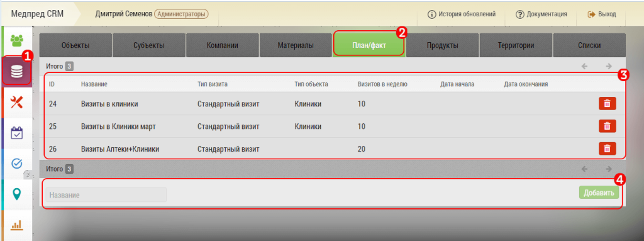This screenshot has width=644, height=241.
Task: Open the checkmark tasks sidebar icon
Action: click(17, 164)
